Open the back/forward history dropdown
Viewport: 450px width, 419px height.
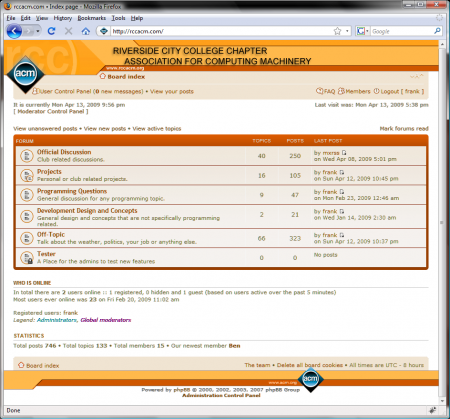pyautogui.click(x=38, y=31)
